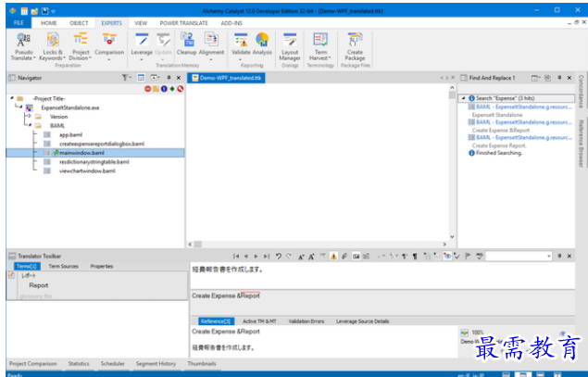
Task: Click the editor vertical scrollbar down arrow
Action: [x=452, y=237]
